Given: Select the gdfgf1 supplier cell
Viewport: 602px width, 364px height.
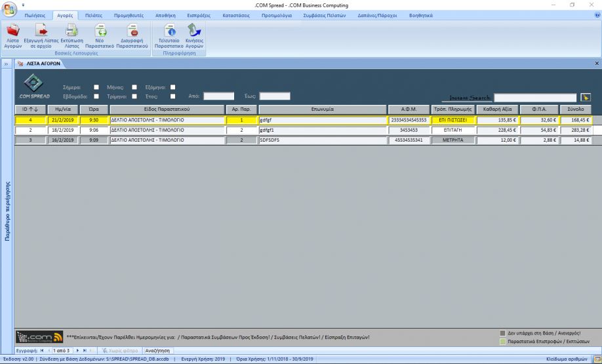Looking at the screenshot, I should coord(323,130).
